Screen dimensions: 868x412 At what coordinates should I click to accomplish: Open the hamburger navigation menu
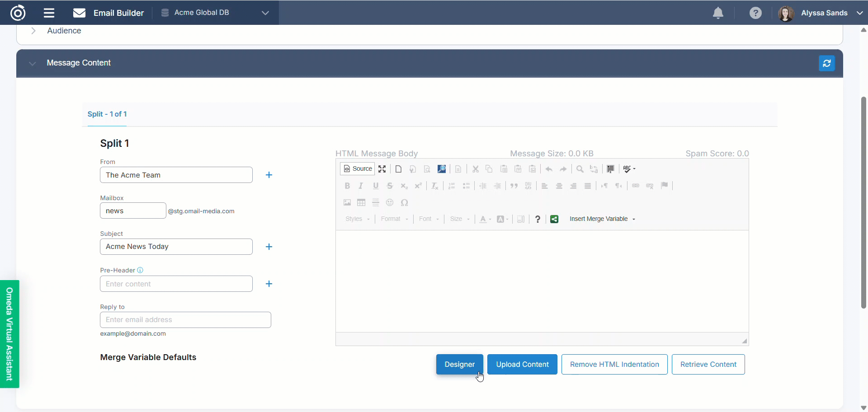click(49, 13)
